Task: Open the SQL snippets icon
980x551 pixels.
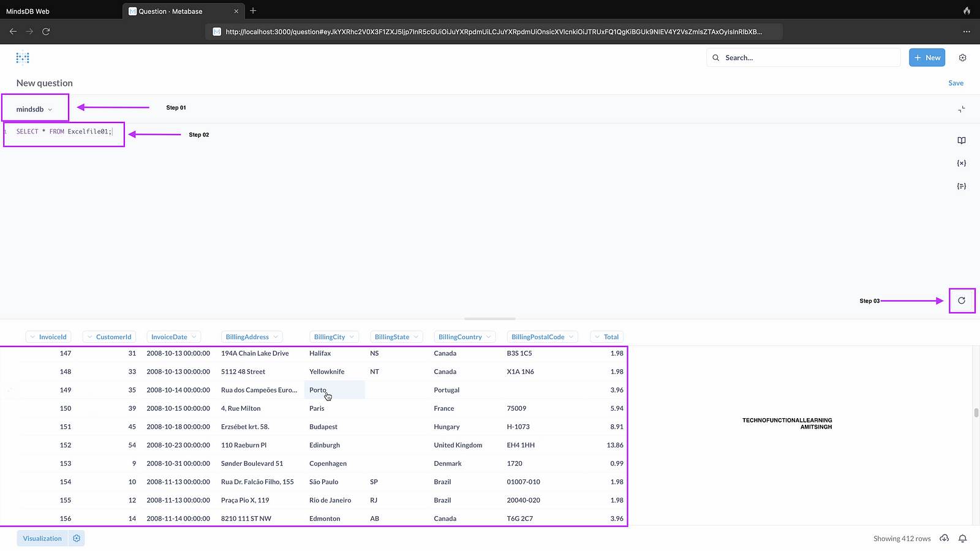Action: click(961, 186)
